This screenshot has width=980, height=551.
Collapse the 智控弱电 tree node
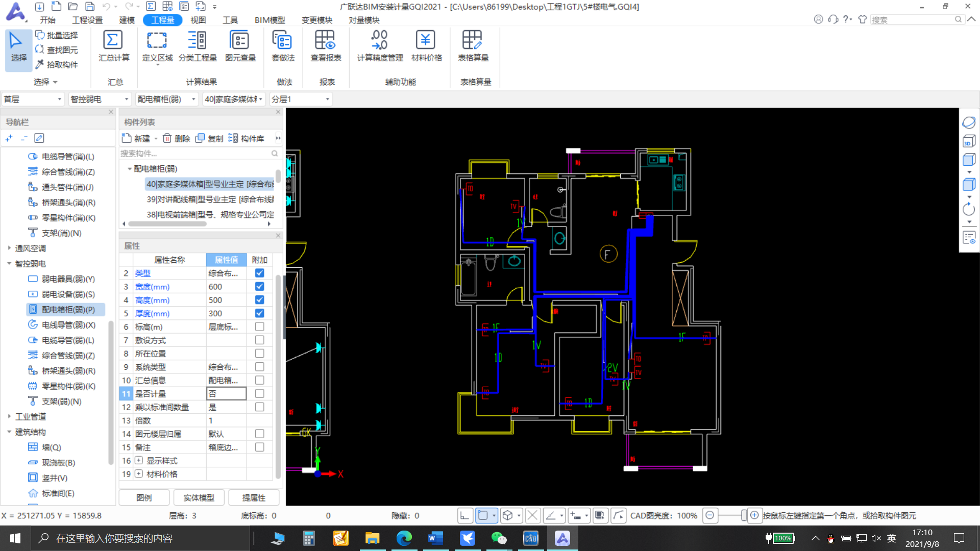pos(9,263)
